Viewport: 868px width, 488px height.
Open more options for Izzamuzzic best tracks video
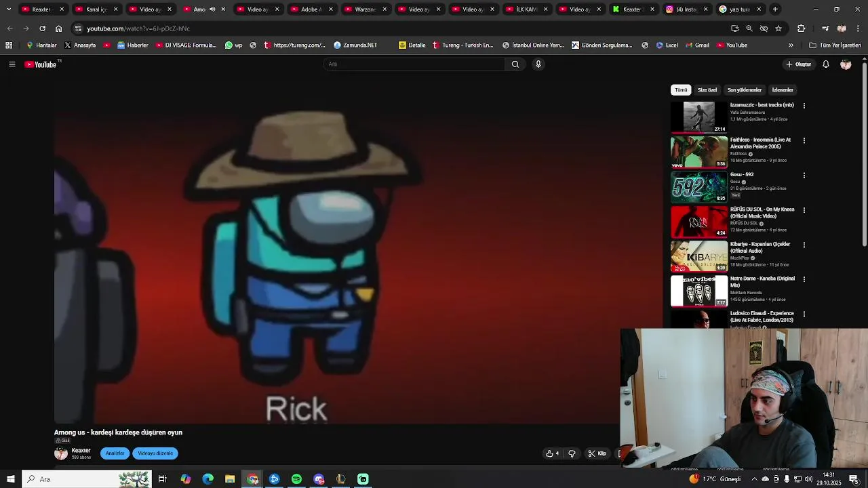tap(804, 106)
